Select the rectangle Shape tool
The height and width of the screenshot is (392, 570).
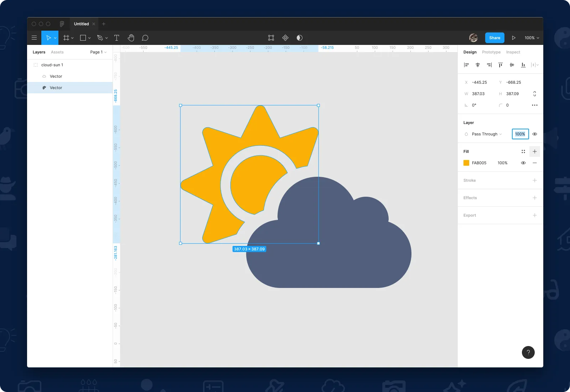(83, 38)
